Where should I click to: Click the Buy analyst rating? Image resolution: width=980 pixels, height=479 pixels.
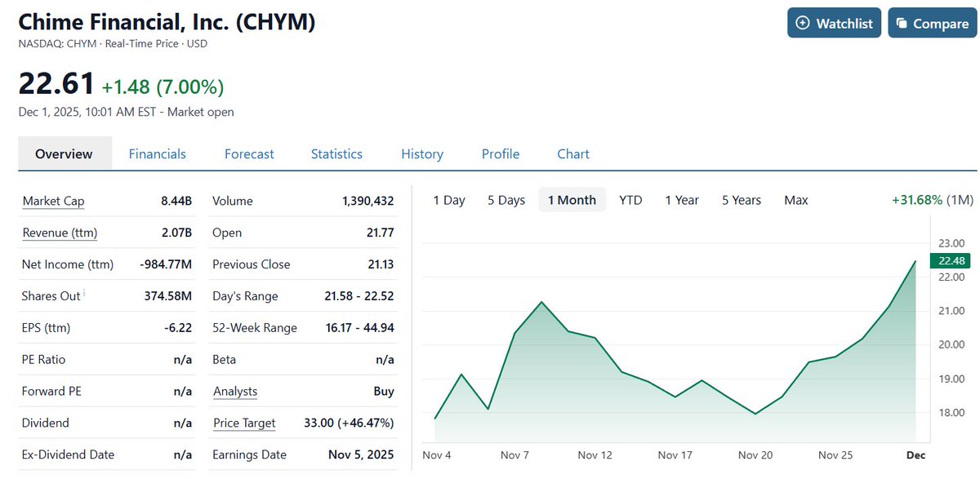(384, 391)
